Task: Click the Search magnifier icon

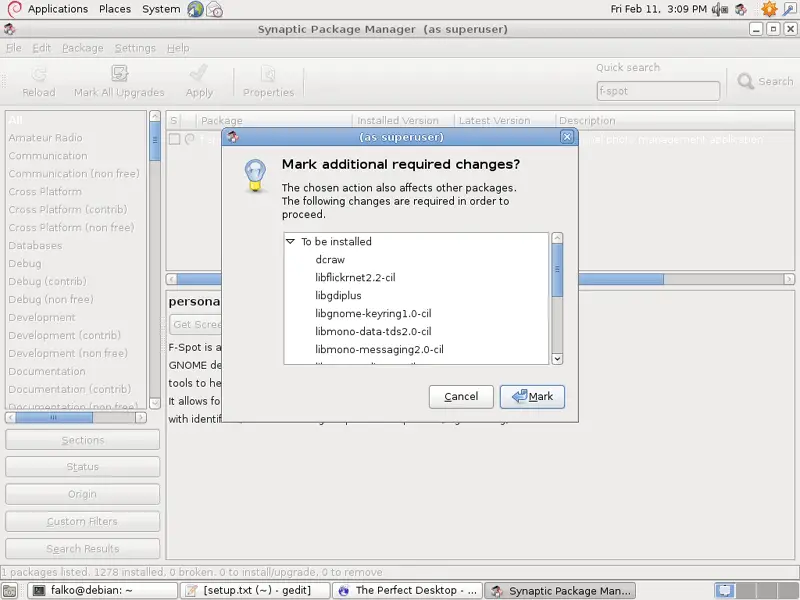Action: [745, 81]
